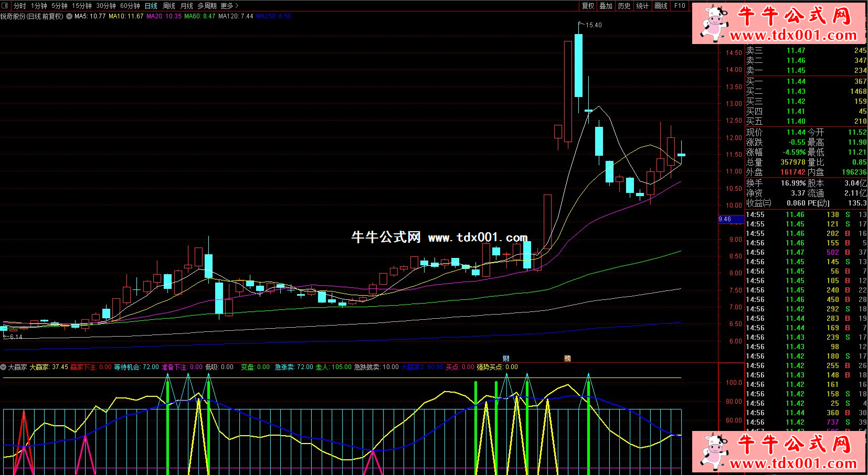868x475 pixels.
Task: Click the 走人: 105.00 indicator value
Action: pyautogui.click(x=333, y=367)
